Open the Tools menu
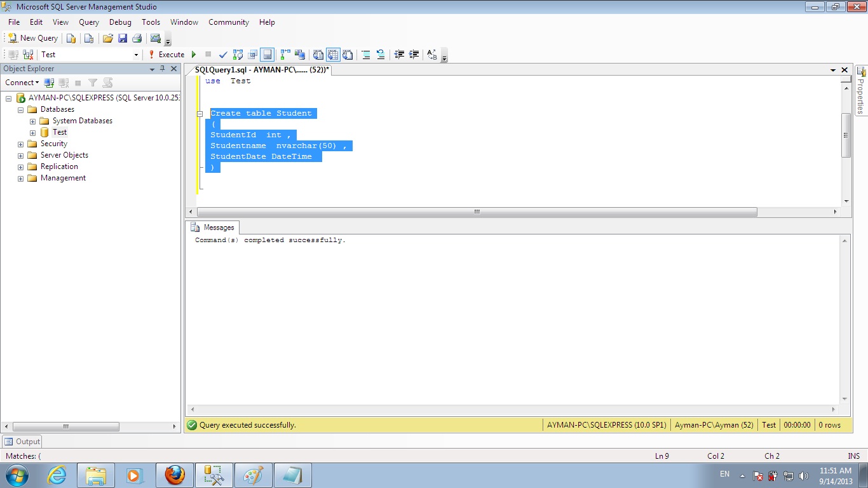The height and width of the screenshot is (488, 868). click(151, 22)
